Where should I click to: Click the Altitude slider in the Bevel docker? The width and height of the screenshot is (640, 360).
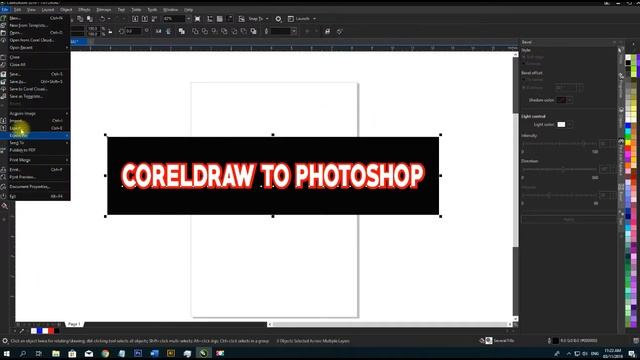(x=559, y=195)
